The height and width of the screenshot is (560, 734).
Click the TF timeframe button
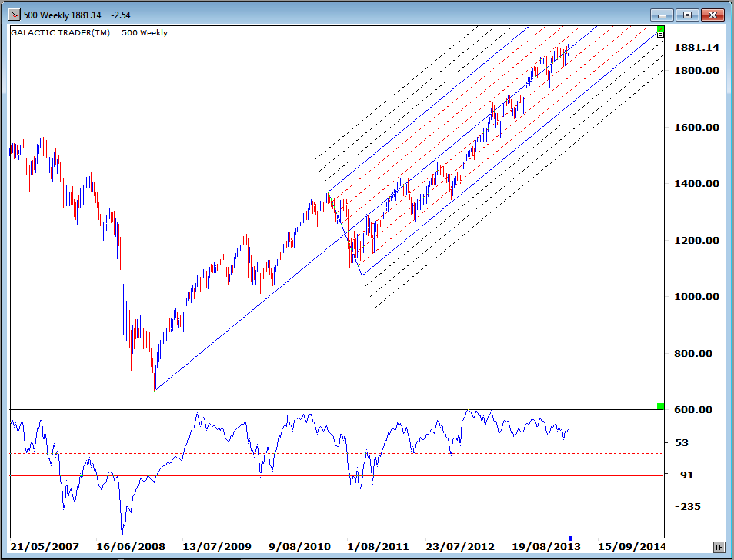pyautogui.click(x=719, y=547)
